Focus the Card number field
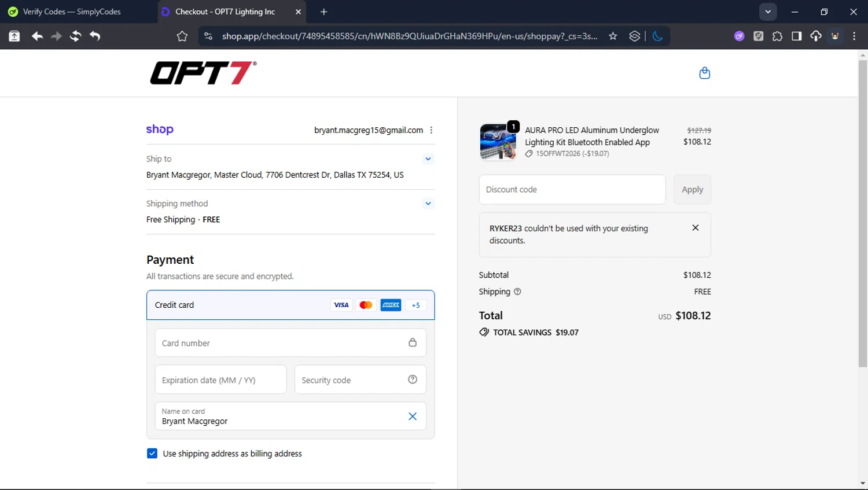The height and width of the screenshot is (490, 868). pyautogui.click(x=290, y=343)
